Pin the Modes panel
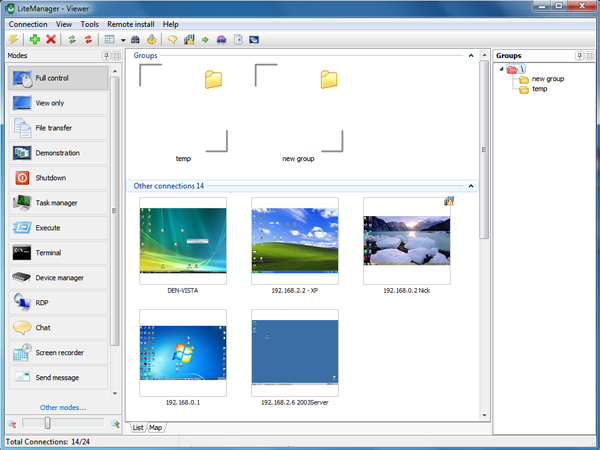The height and width of the screenshot is (450, 600). [106, 56]
